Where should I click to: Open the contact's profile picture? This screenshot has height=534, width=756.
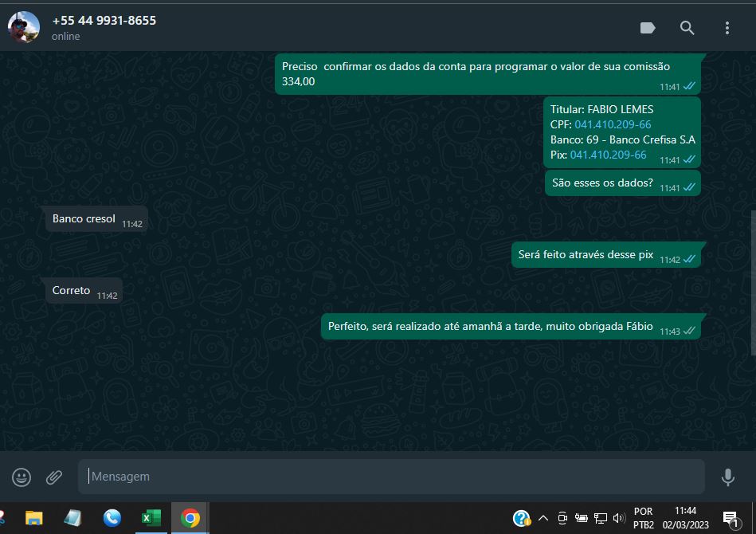click(x=24, y=27)
